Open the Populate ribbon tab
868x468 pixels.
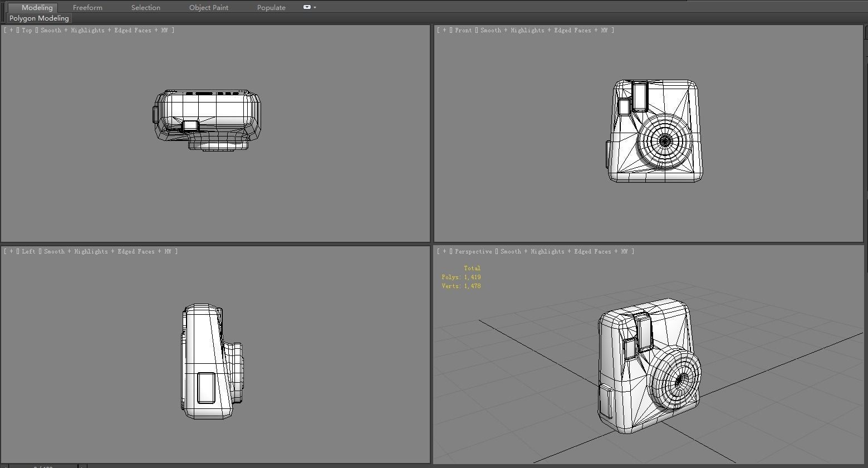pyautogui.click(x=271, y=8)
